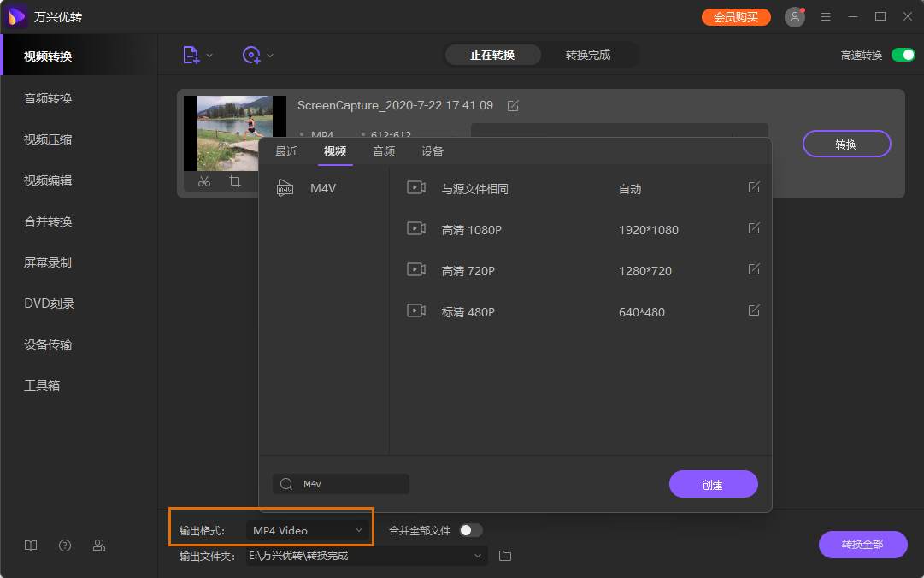Screen dimensions: 924x578
Task: Switch to the 转换完成 tab
Action: click(x=588, y=55)
